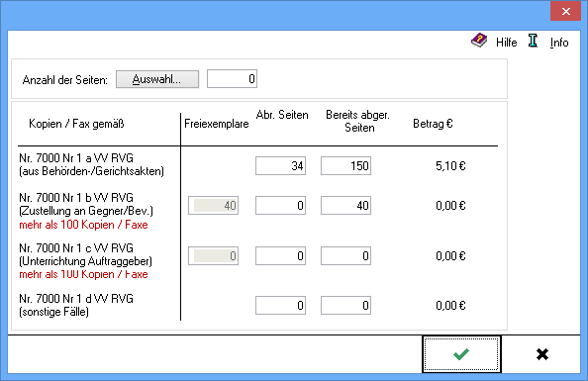Click Betrag 0,00 € in Nr 1 b row
588x381 pixels.
pos(450,206)
